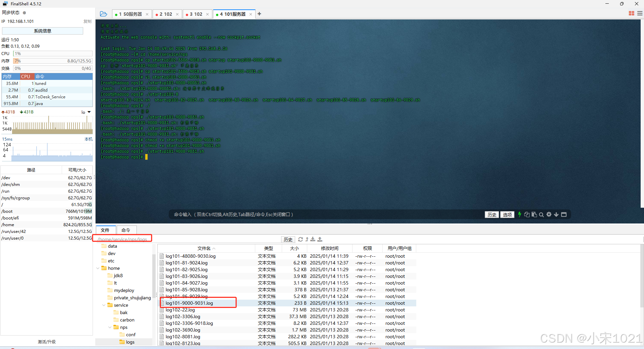Select the jdk8 folder in tree

click(115, 276)
